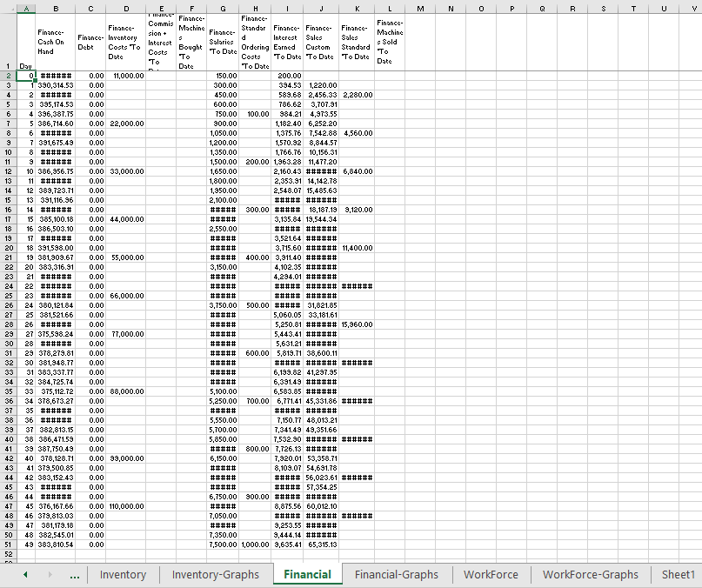The width and height of the screenshot is (702, 588).
Task: Switch to the WorkForce sheet tab
Action: click(491, 575)
